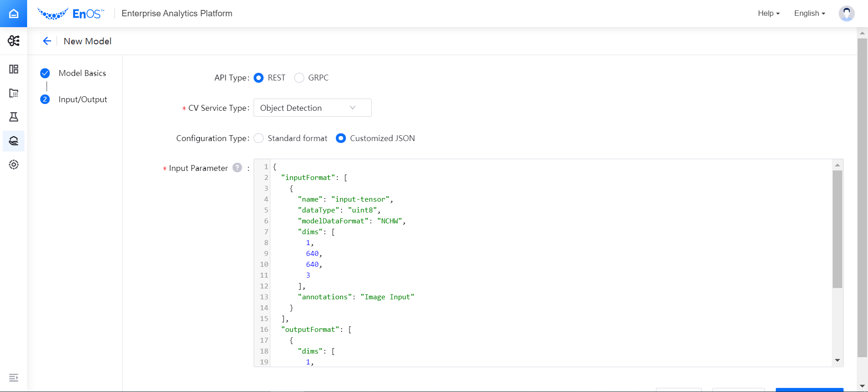Go to Input/Output step
This screenshot has height=392, width=868.
click(x=83, y=99)
